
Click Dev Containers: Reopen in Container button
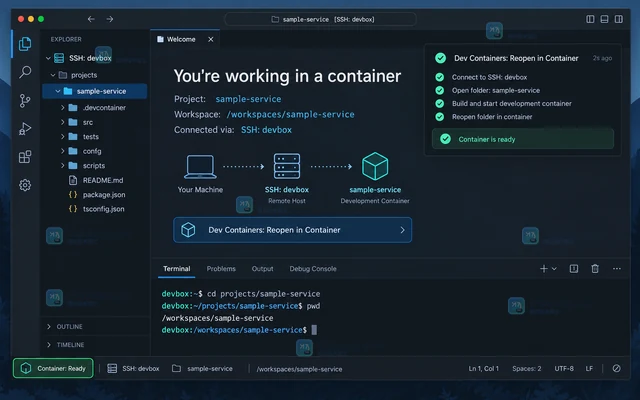pyautogui.click(x=292, y=230)
